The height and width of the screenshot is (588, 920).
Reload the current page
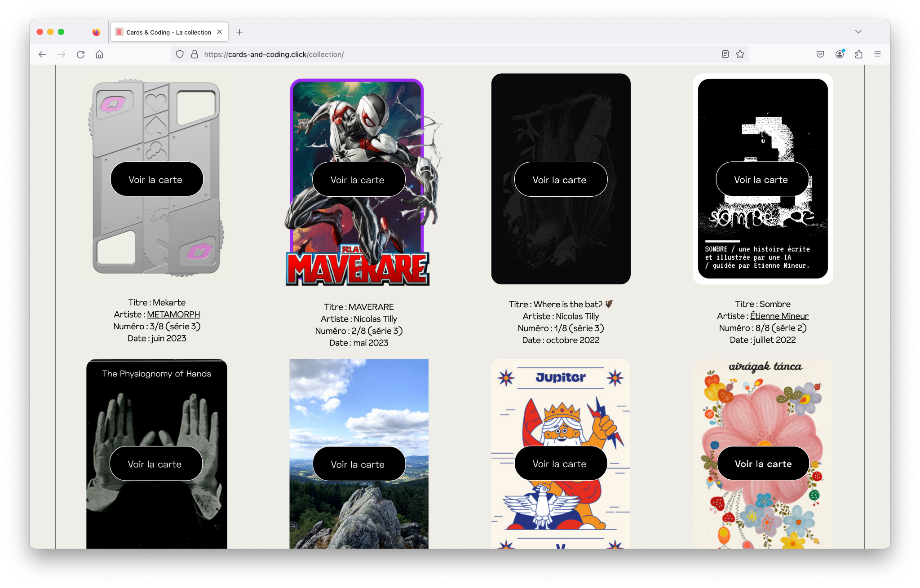80,54
